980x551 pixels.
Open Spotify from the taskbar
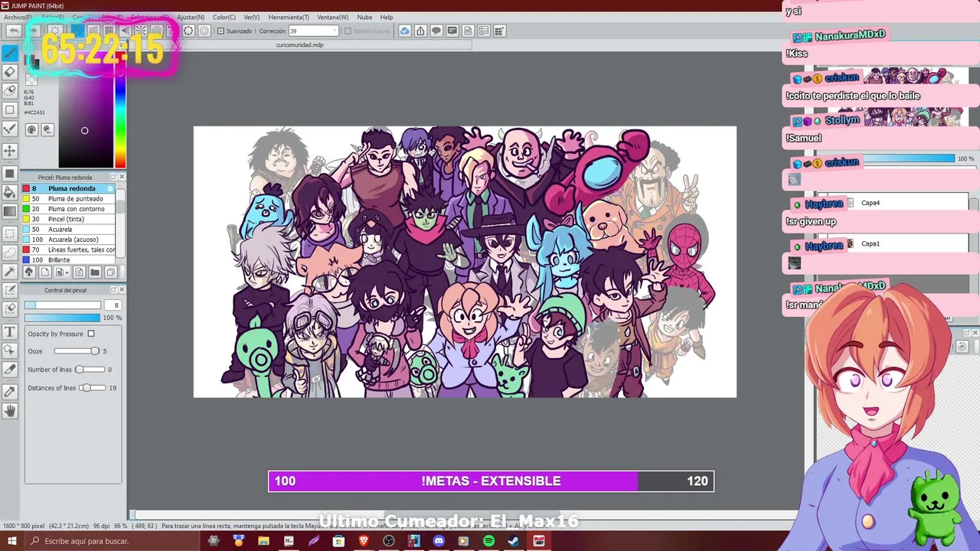pyautogui.click(x=488, y=541)
